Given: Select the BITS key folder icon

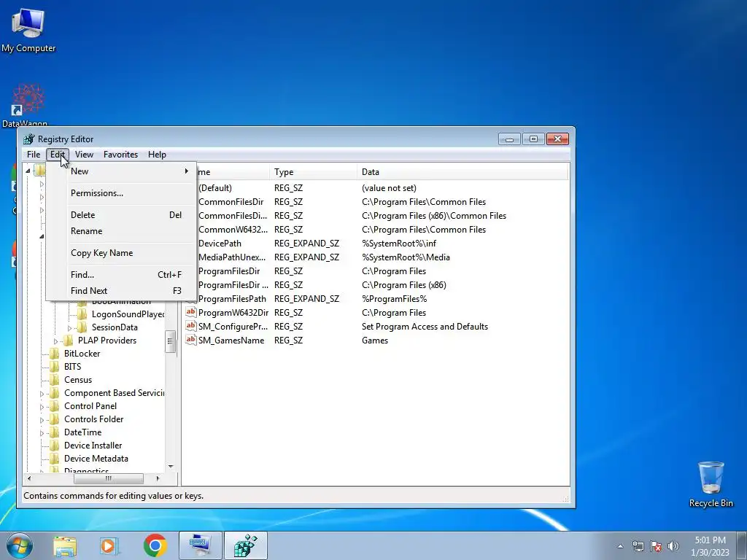Looking at the screenshot, I should click(x=55, y=367).
